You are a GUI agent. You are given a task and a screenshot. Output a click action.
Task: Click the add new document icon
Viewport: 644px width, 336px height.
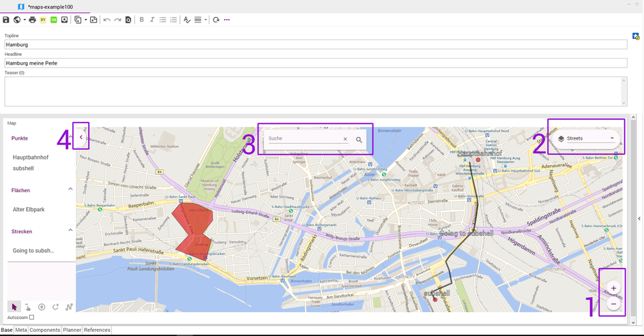tap(93, 20)
